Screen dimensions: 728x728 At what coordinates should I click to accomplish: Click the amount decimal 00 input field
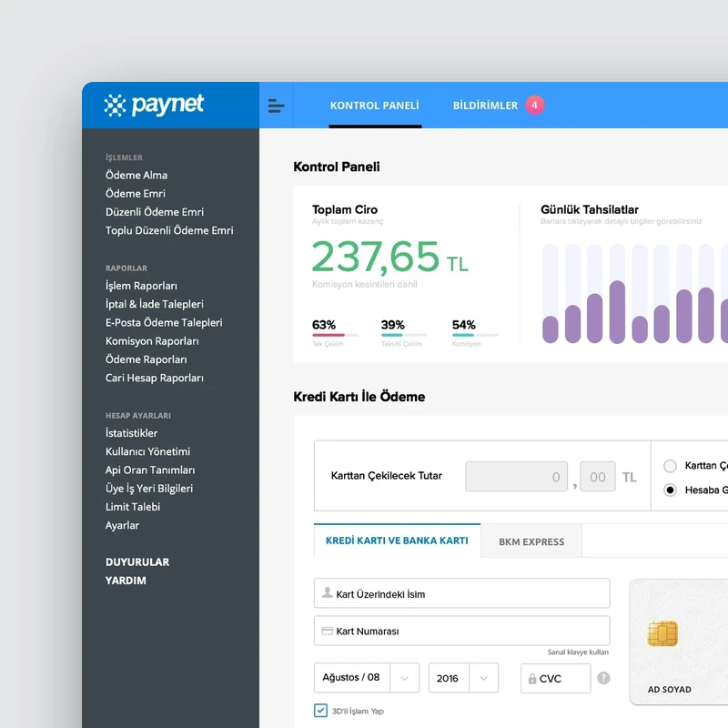598,476
